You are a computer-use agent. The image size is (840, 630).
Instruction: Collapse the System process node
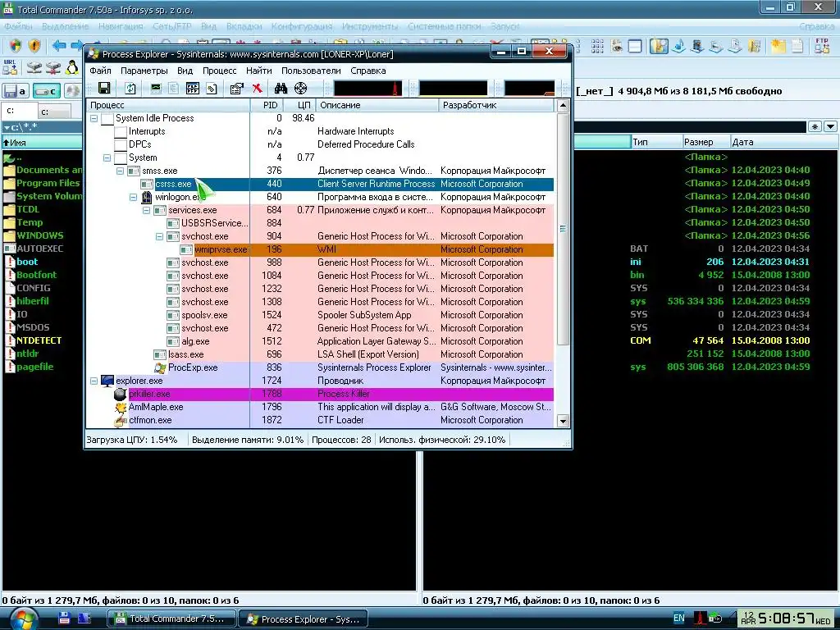107,157
